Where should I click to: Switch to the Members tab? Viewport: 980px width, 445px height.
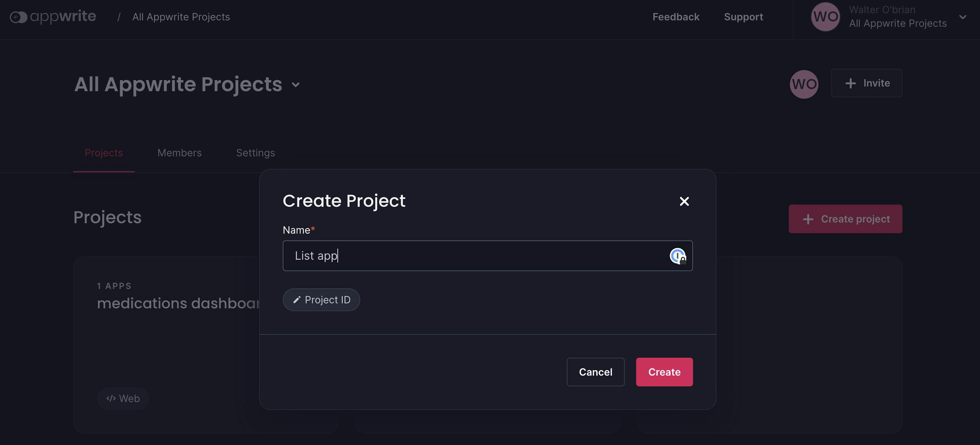pyautogui.click(x=179, y=153)
